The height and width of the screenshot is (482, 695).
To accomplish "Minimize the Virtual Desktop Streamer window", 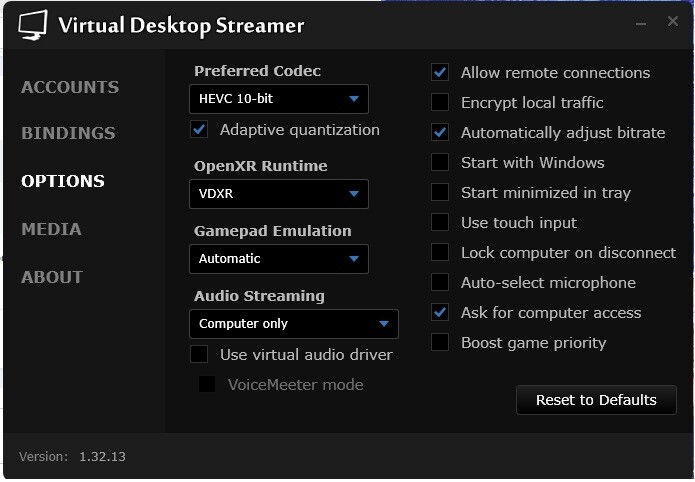I will 640,23.
